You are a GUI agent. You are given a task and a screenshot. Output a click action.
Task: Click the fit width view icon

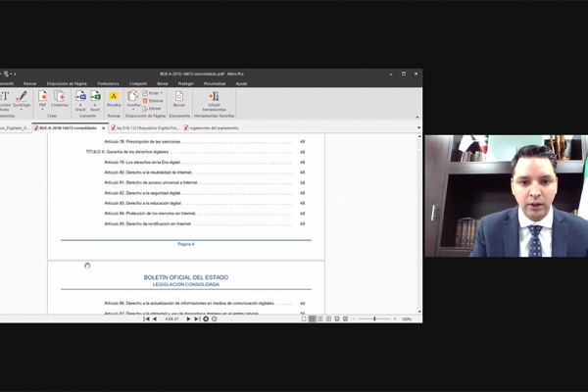(345, 318)
